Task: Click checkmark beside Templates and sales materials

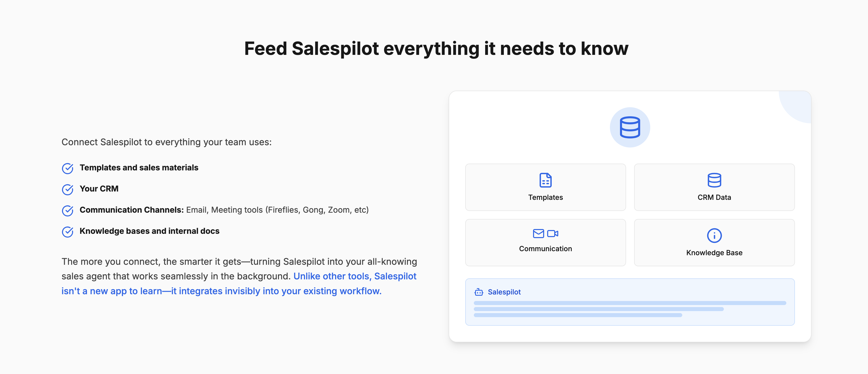Action: click(68, 168)
